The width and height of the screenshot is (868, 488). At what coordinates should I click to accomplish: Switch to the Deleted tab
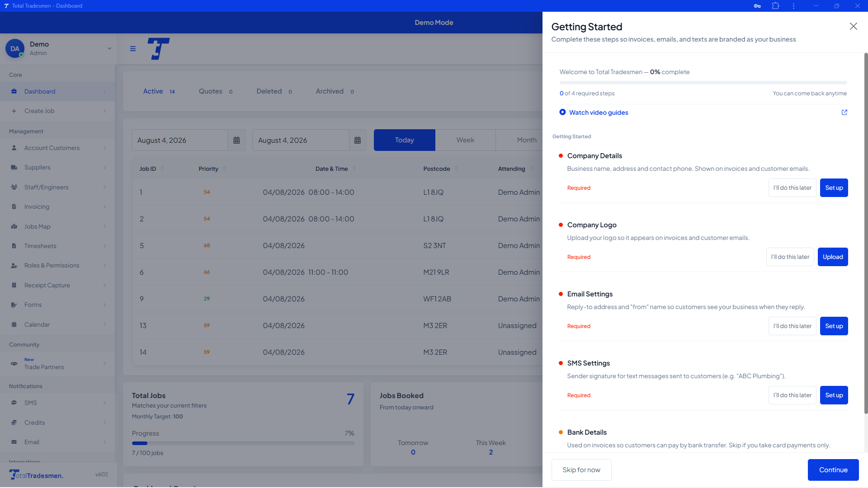274,91
